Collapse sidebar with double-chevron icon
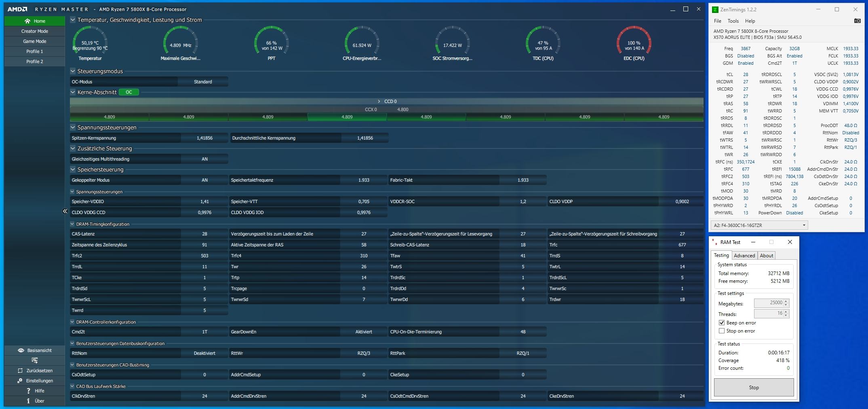868x409 pixels. pyautogui.click(x=65, y=211)
